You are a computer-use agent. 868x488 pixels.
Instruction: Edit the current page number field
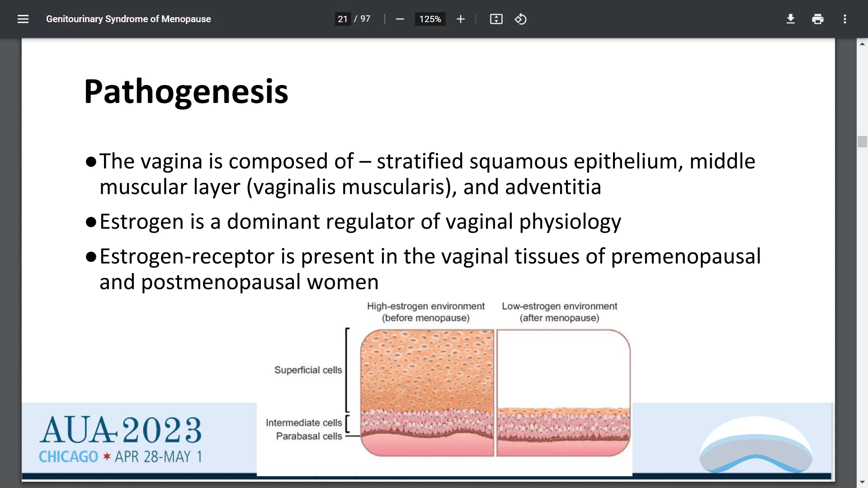point(343,19)
